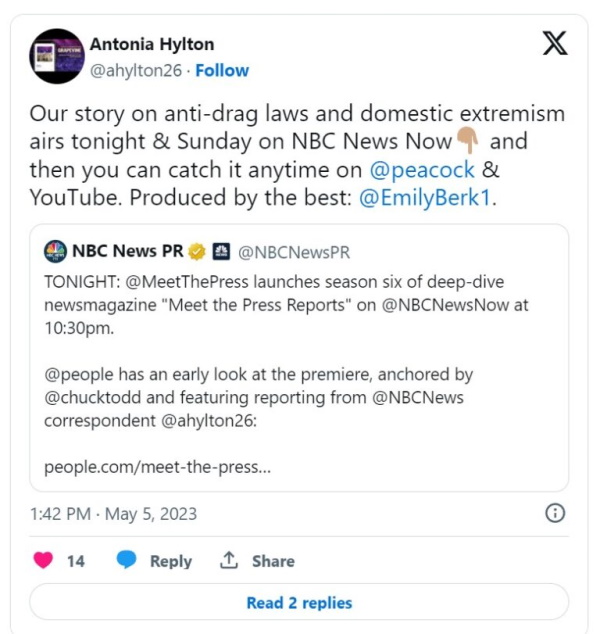Click the Share text label
The height and width of the screenshot is (634, 600).
(x=273, y=561)
